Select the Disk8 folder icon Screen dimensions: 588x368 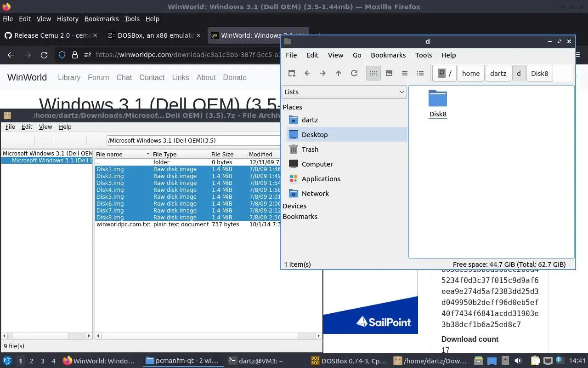click(438, 98)
